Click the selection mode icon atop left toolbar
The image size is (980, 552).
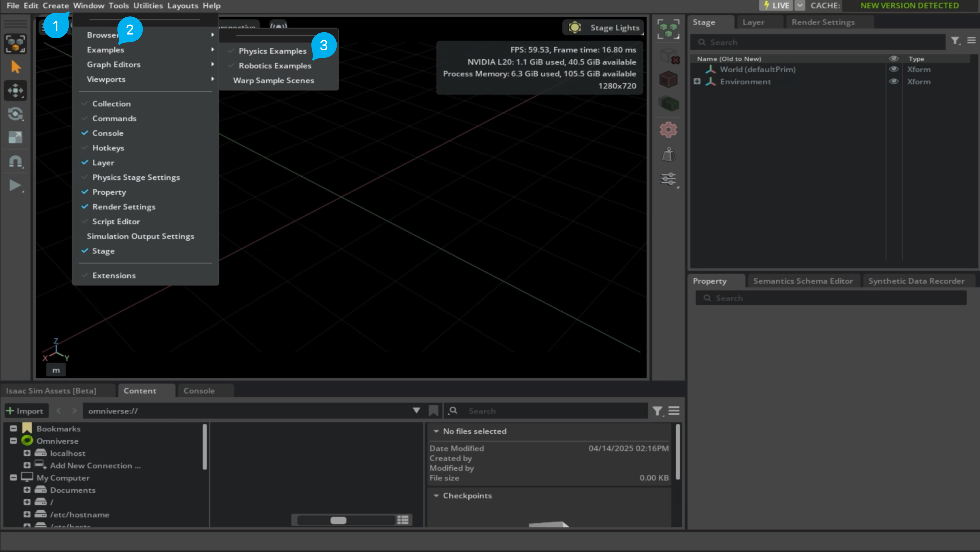click(x=16, y=44)
